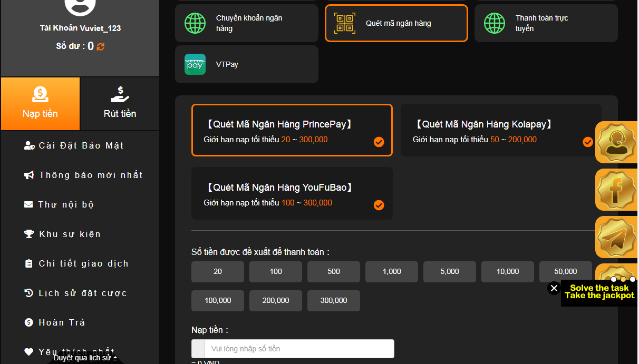Pick the suggested amount 10,000
Image resolution: width=639 pixels, height=364 pixels.
coord(508,272)
